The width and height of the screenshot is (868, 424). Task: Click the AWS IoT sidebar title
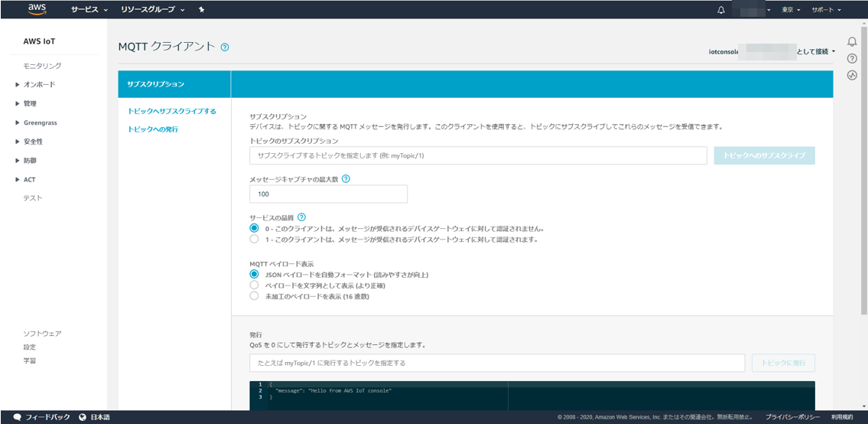click(x=39, y=41)
